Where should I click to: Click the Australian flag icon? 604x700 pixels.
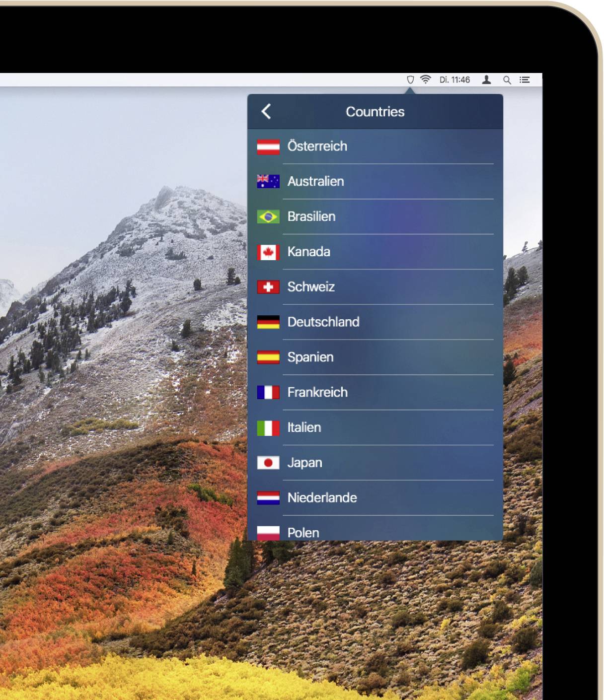(268, 182)
